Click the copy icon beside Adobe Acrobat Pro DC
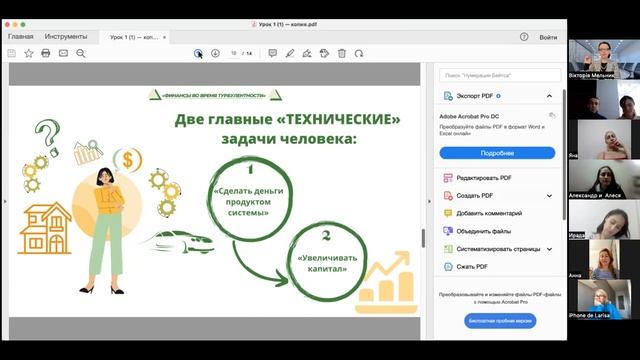 (x=552, y=116)
